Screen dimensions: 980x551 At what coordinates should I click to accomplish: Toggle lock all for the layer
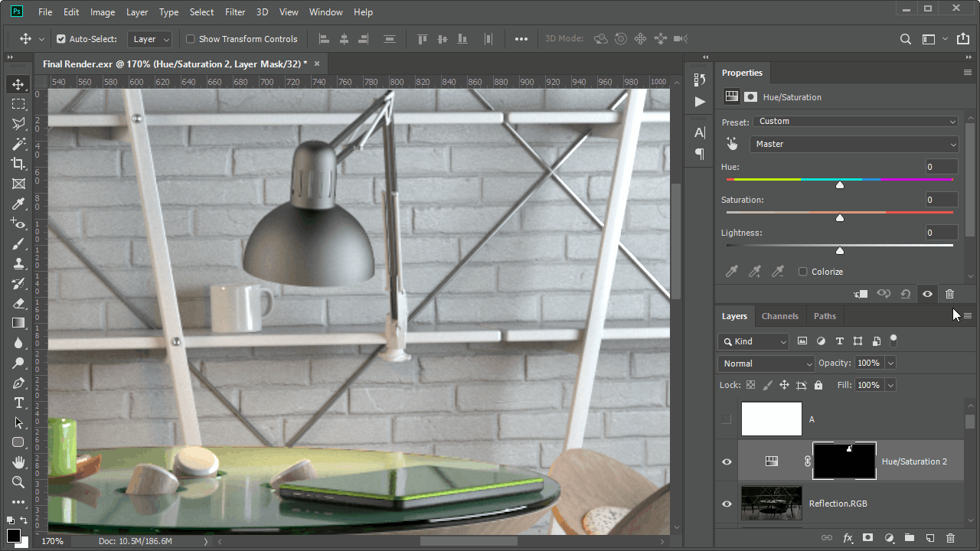tap(818, 386)
